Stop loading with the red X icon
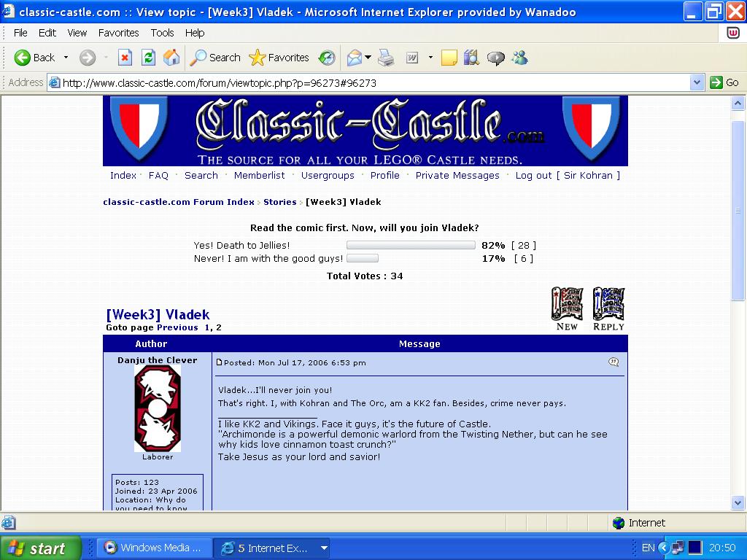 coord(125,58)
